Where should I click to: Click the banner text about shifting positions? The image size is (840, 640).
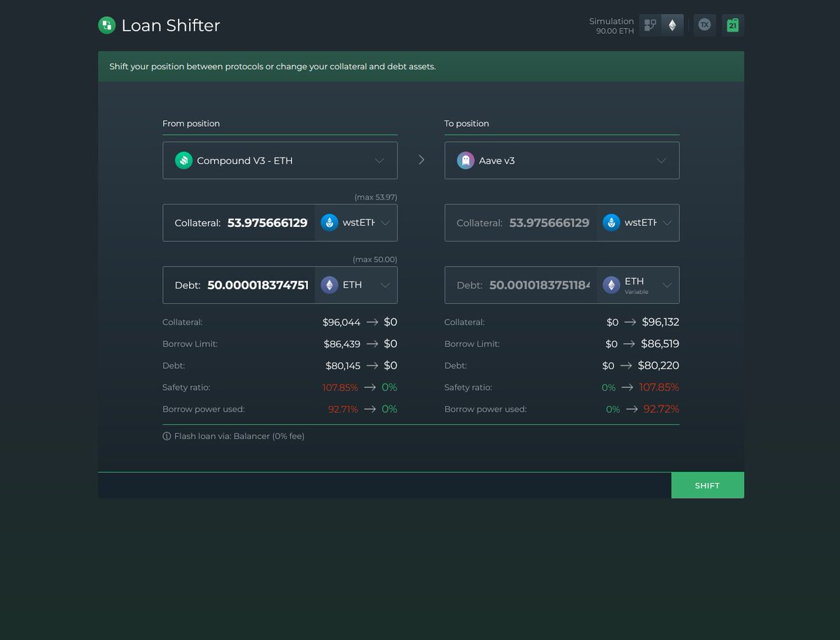pyautogui.click(x=272, y=67)
